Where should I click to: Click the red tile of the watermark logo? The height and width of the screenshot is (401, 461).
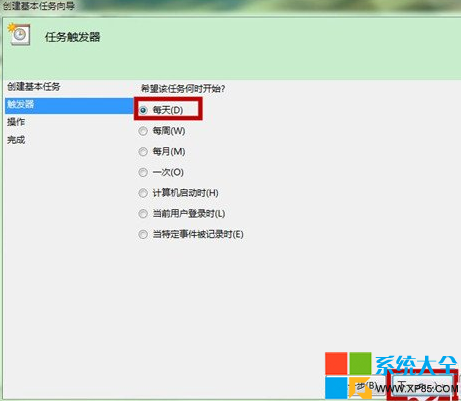[x=336, y=363]
